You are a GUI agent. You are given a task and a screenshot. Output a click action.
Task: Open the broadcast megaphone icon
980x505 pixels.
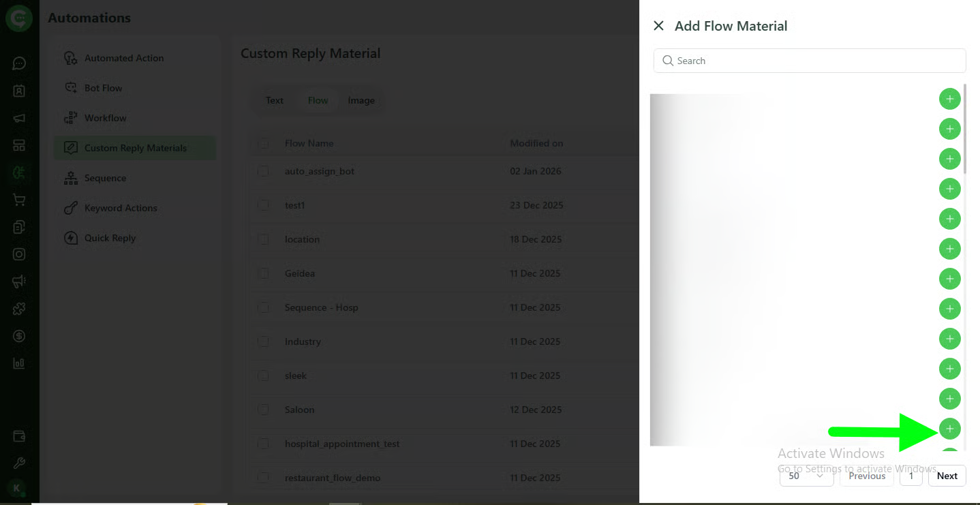pos(19,117)
